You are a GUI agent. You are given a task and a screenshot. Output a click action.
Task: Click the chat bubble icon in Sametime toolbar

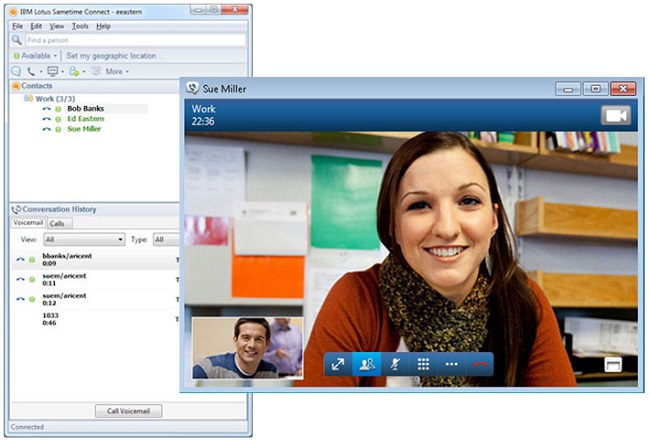tap(16, 71)
